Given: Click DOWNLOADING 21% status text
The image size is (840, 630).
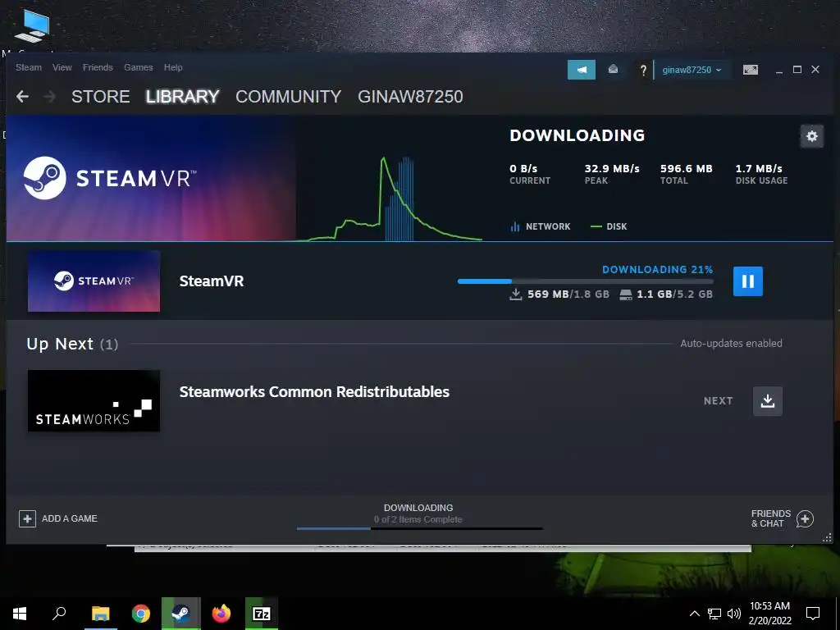Looking at the screenshot, I should click(657, 269).
